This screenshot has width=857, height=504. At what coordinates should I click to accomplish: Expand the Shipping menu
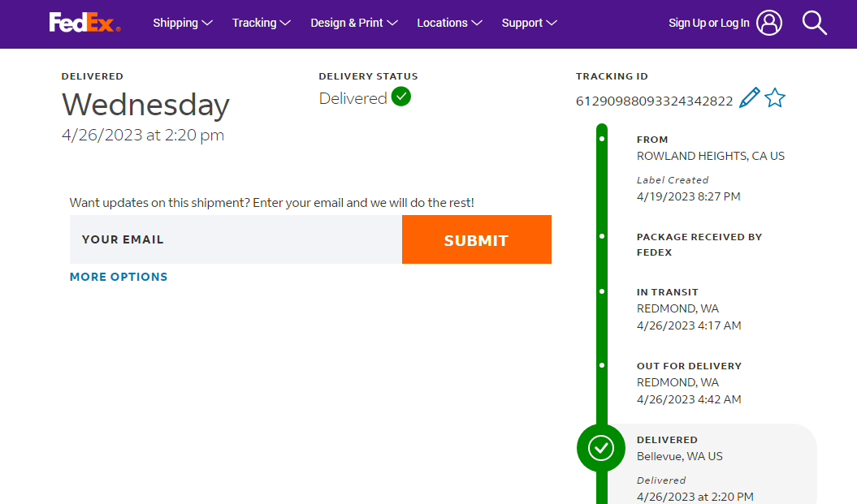point(183,23)
